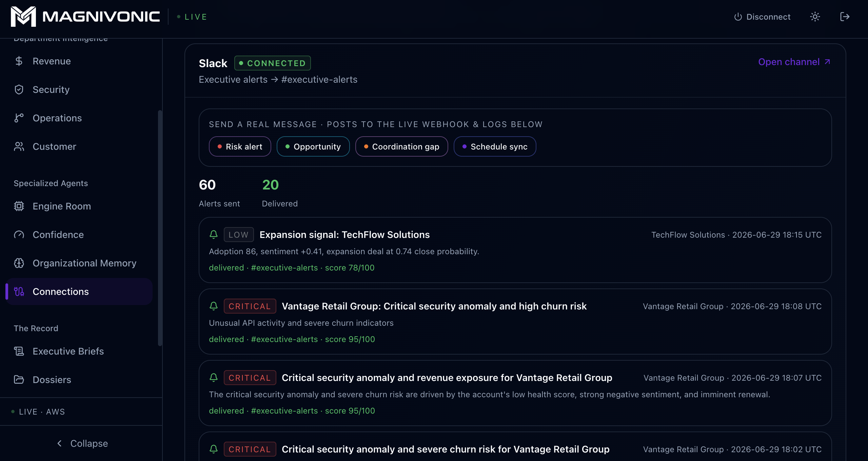The width and height of the screenshot is (868, 461).
Task: Click the red dot in Risk alert
Action: (x=219, y=146)
